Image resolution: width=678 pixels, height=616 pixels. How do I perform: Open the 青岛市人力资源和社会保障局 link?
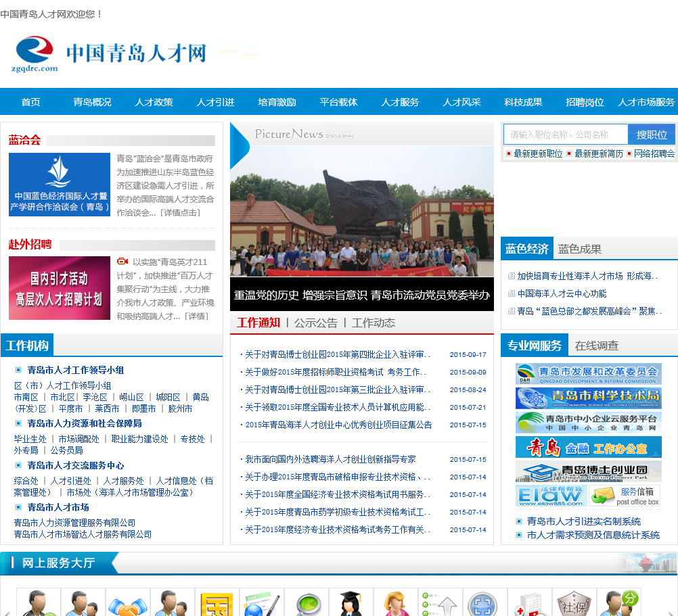tap(85, 423)
